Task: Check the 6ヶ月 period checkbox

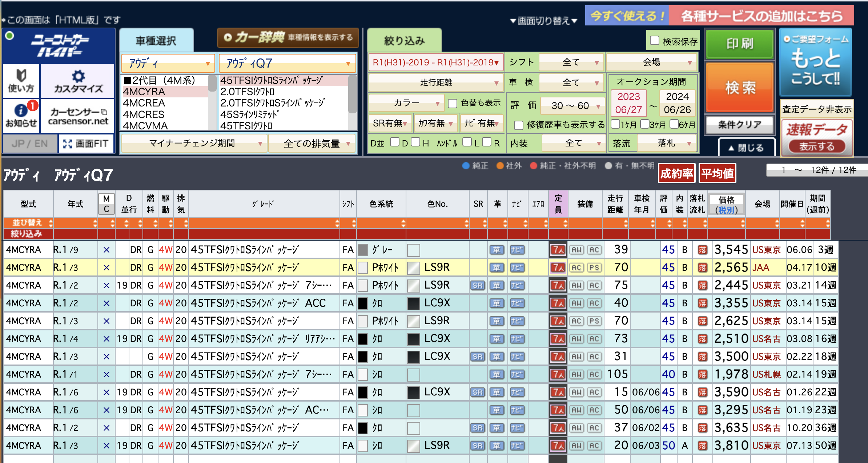Action: (x=674, y=124)
